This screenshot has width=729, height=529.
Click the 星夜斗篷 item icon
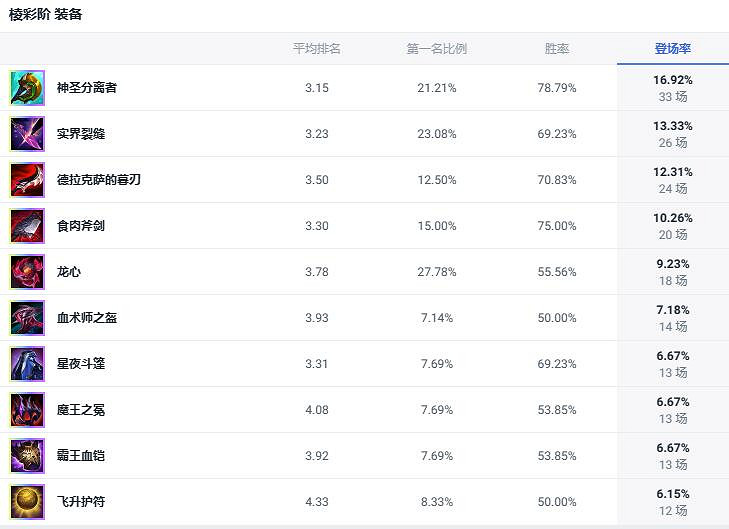(27, 364)
